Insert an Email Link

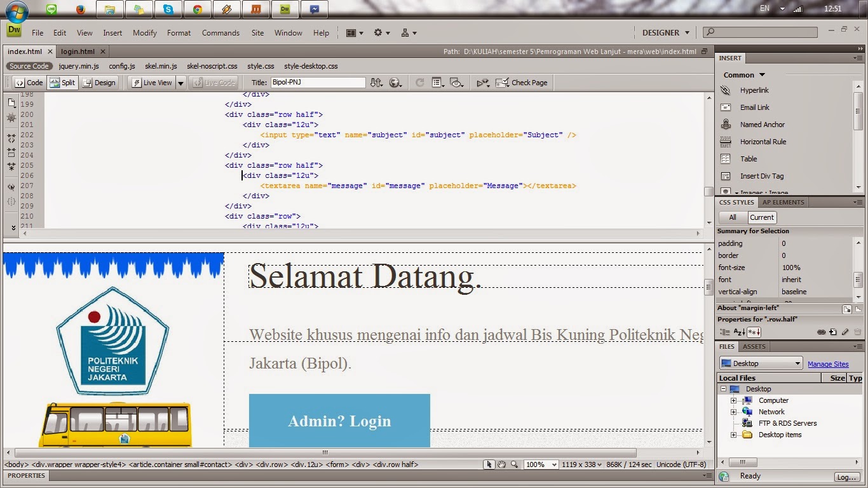754,107
